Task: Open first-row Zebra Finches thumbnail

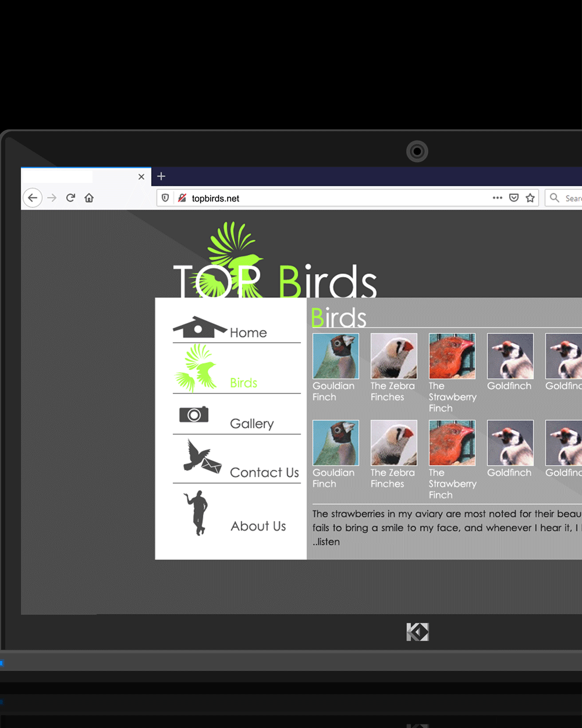Action: [x=394, y=356]
